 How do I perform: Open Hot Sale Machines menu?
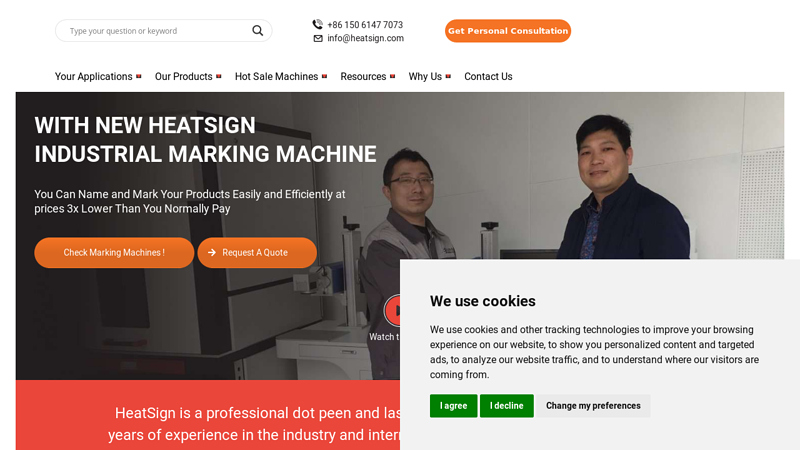coord(276,77)
